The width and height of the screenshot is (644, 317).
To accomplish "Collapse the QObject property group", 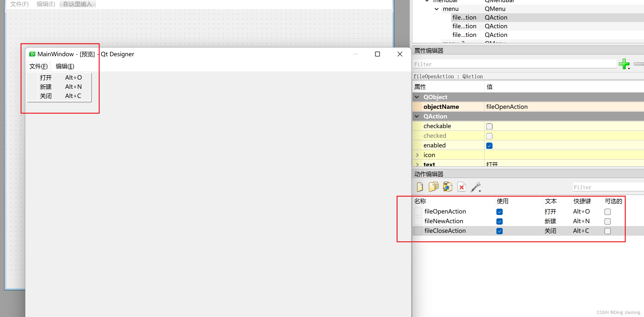I will point(417,97).
